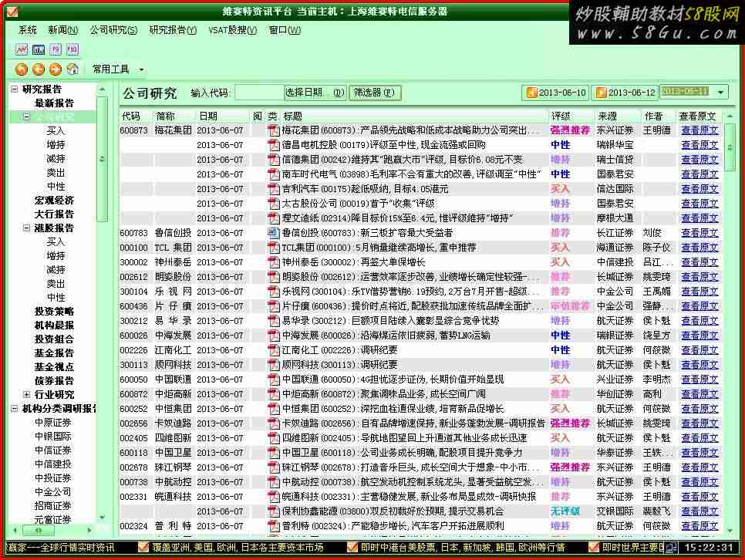Open PDF icon for 四维图新 report
Image resolution: width=745 pixels, height=560 pixels.
coord(274,438)
